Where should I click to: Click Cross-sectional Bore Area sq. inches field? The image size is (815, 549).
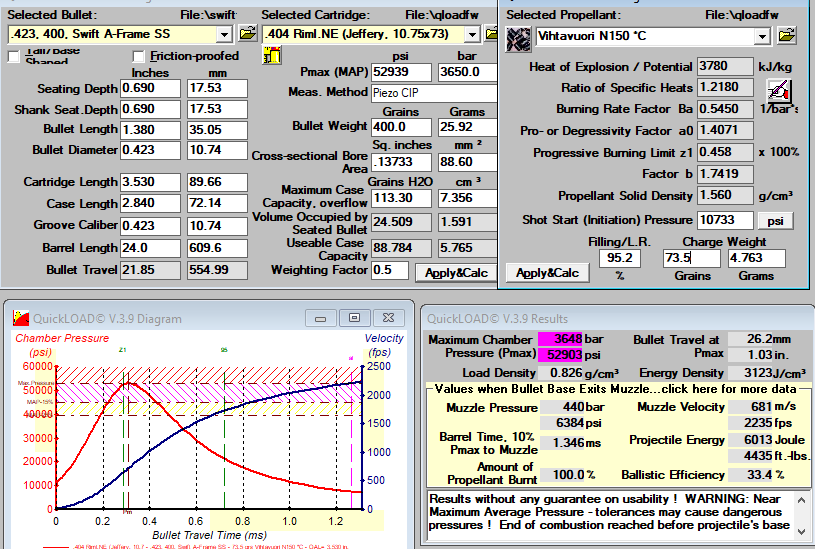[x=401, y=162]
